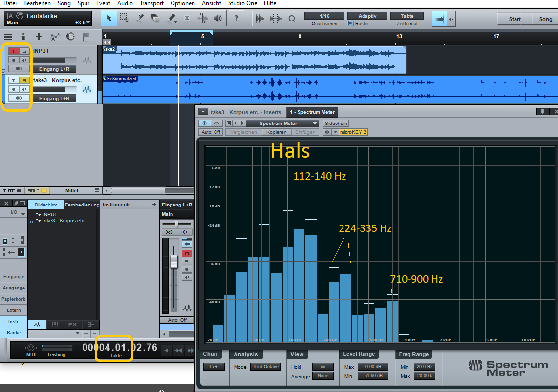
Task: Open the MIDI monitor icon
Action: [31, 348]
